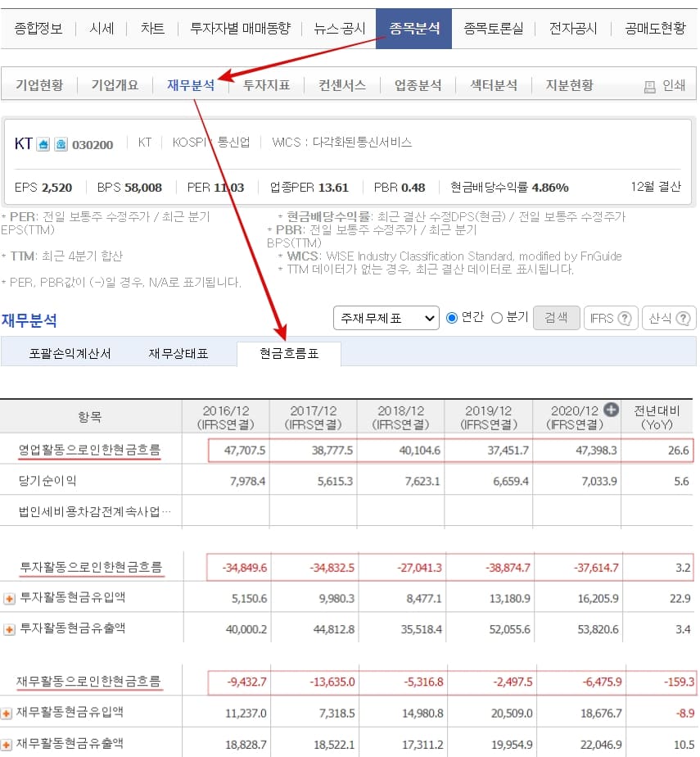The height and width of the screenshot is (757, 700).
Task: Go to 컨센서스 sub-menu
Action: tap(342, 85)
